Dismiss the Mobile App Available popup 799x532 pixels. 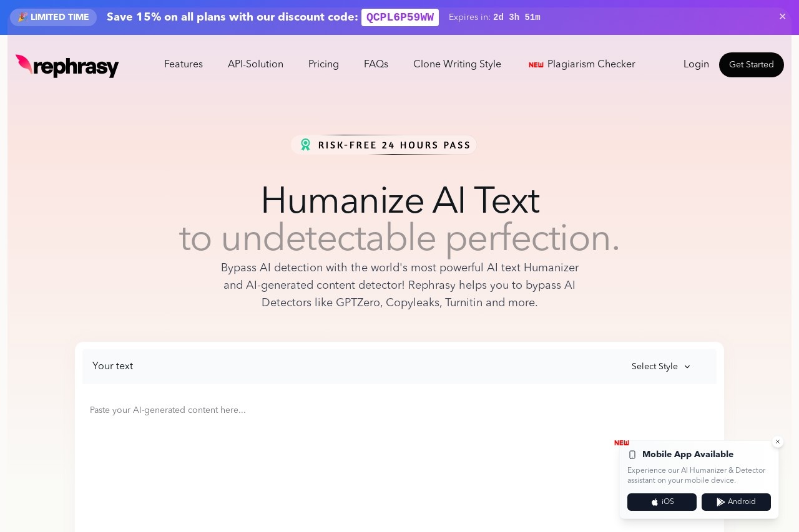point(778,442)
